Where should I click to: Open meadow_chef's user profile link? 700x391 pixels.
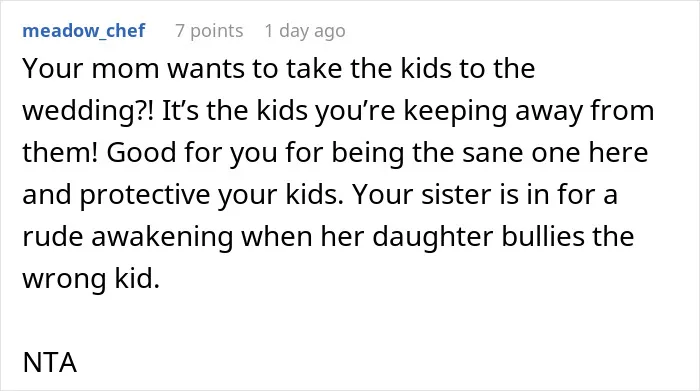pos(83,31)
